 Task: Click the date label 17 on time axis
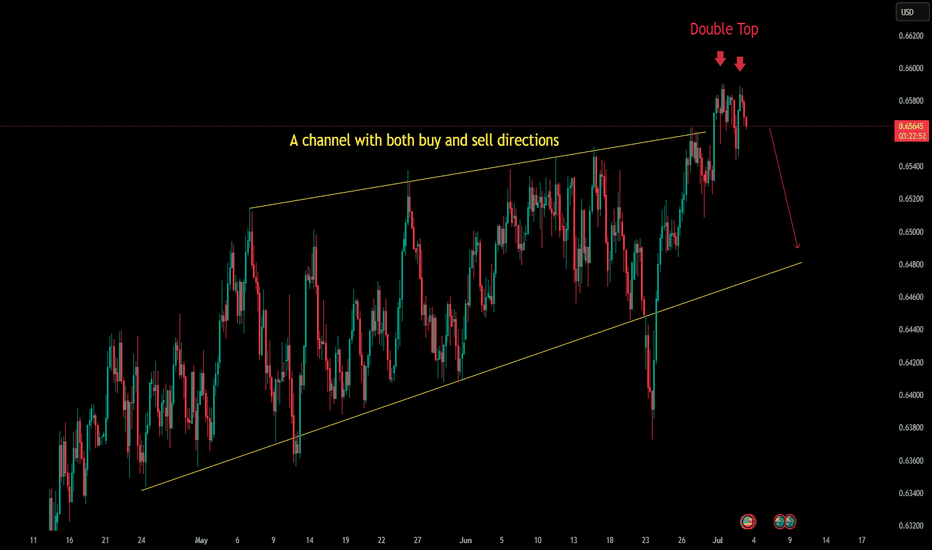(x=862, y=540)
